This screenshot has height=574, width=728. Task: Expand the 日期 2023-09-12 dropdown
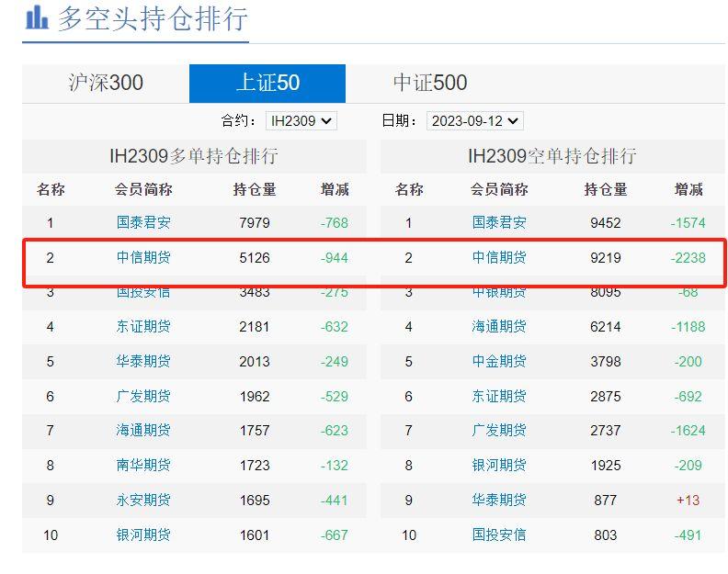coord(474,121)
